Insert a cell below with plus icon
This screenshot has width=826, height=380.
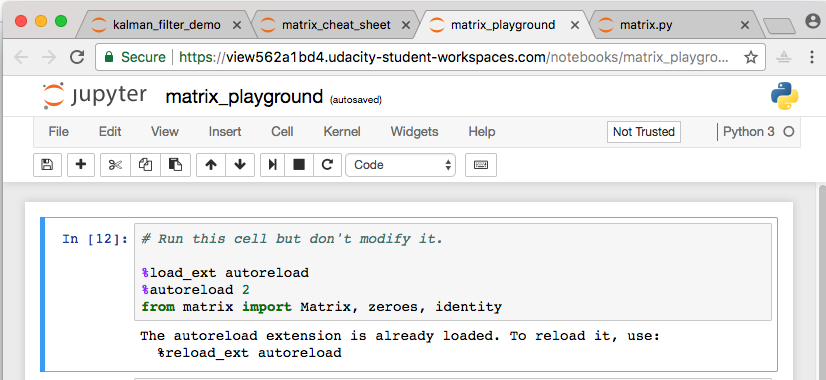point(81,165)
